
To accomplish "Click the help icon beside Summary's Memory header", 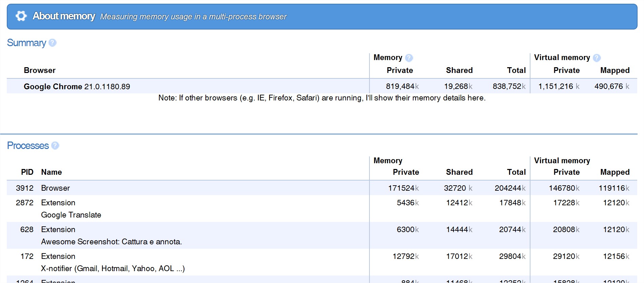I will [409, 58].
